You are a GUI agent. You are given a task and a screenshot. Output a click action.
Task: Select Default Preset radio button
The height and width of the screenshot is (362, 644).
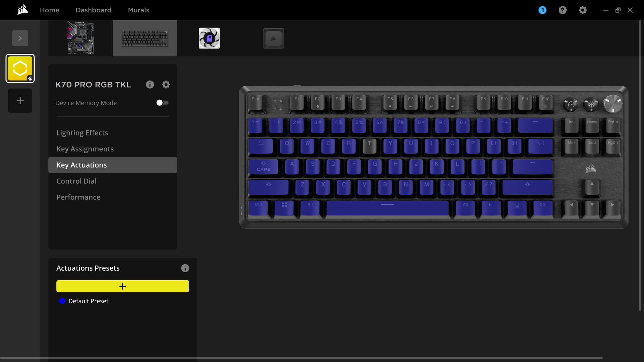62,301
